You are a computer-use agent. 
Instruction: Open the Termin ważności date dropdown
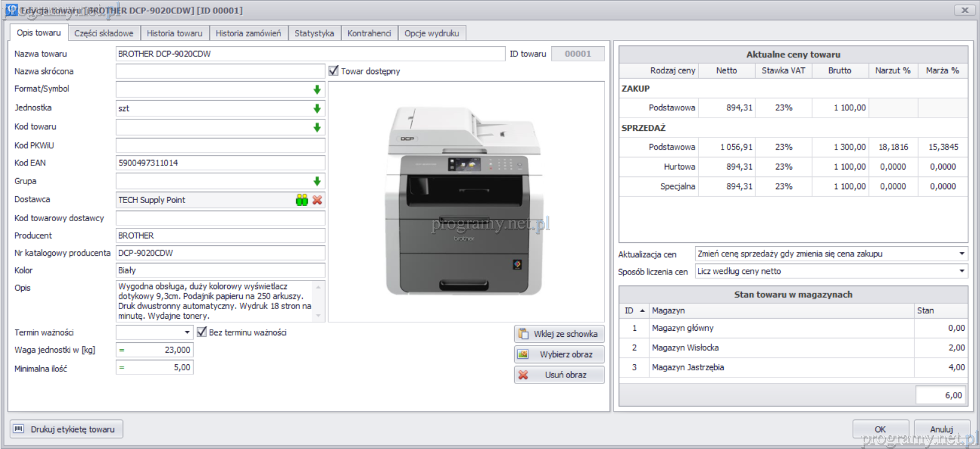tap(187, 332)
